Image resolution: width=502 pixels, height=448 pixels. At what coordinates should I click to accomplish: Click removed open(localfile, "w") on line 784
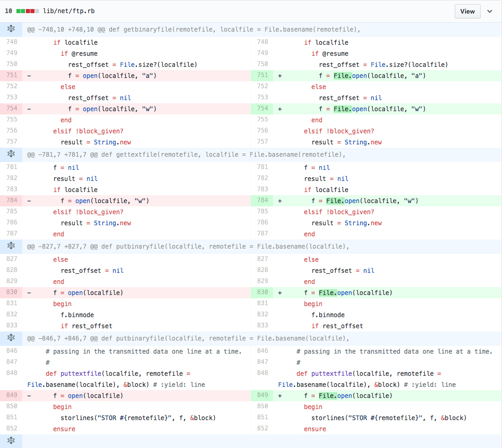(x=112, y=201)
